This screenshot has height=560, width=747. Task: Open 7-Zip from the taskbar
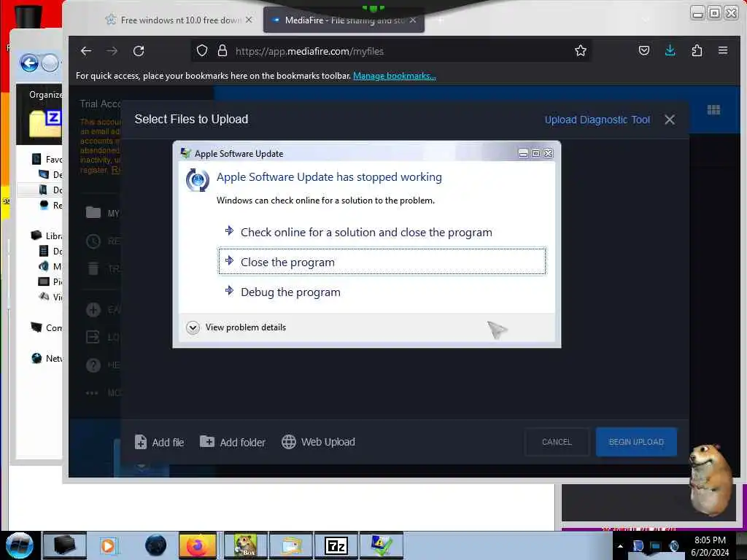pyautogui.click(x=336, y=545)
